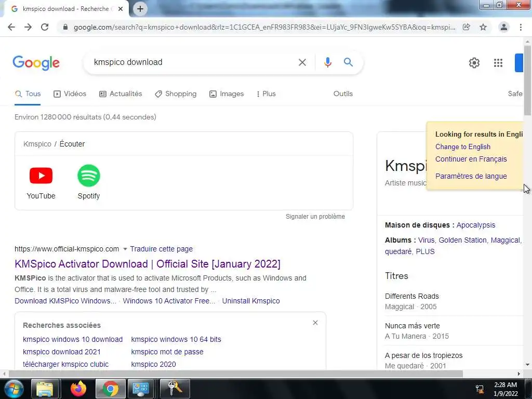Open the Apocalypsis record label link
Image resolution: width=532 pixels, height=399 pixels.
coord(476,225)
